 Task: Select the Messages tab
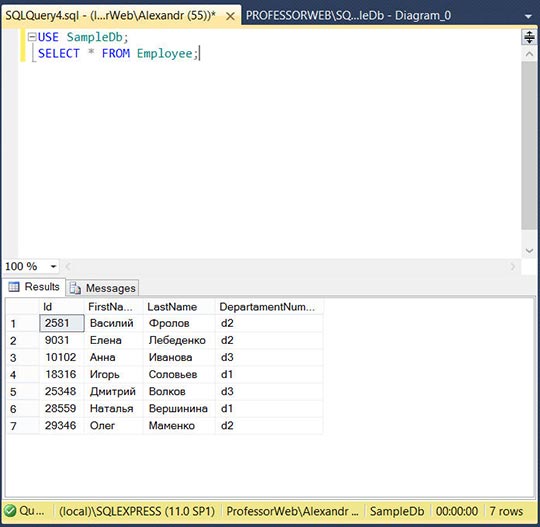[x=103, y=288]
